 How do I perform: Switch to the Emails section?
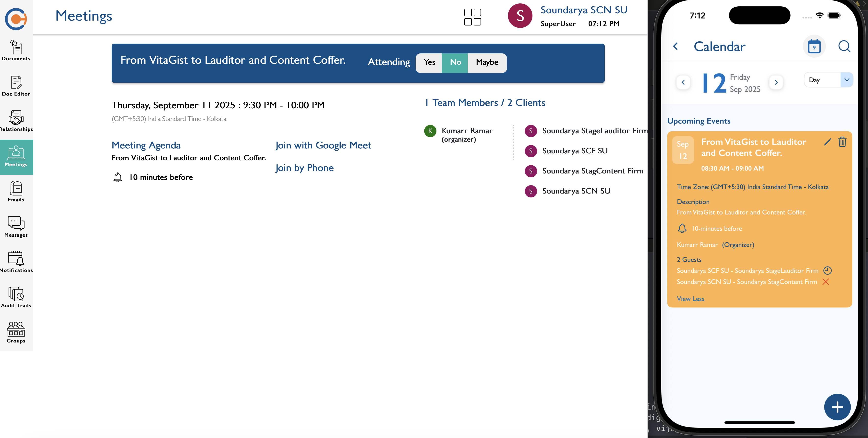[16, 191]
